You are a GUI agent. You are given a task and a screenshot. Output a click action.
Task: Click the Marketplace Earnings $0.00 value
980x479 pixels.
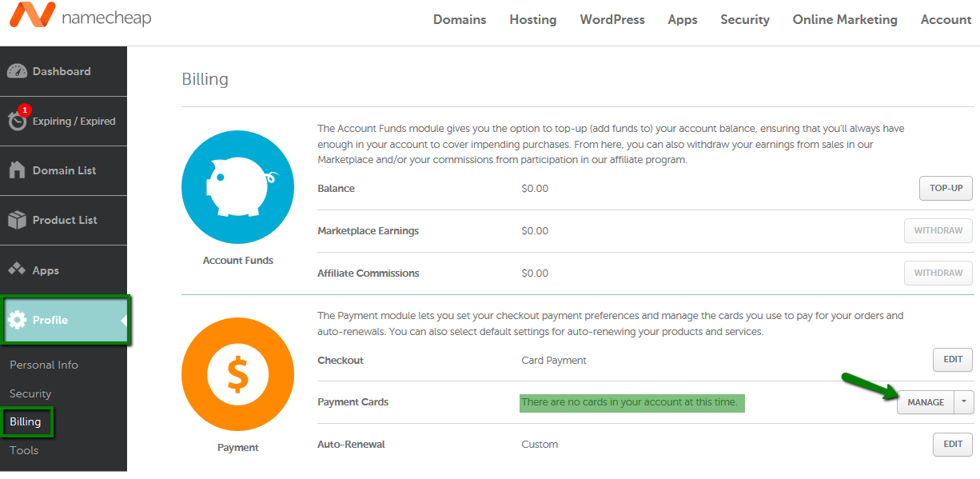[x=535, y=231]
